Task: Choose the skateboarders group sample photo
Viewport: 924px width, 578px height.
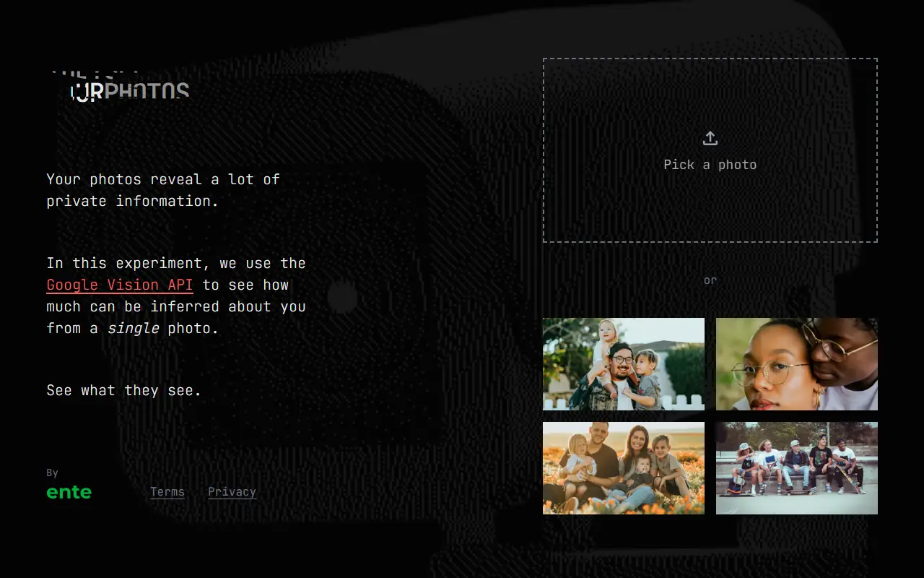Action: [797, 468]
